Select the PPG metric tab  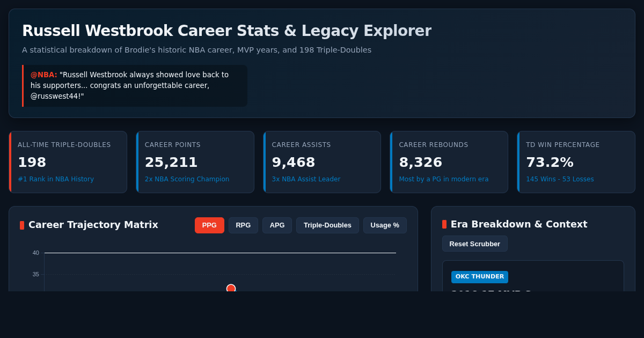tap(209, 225)
